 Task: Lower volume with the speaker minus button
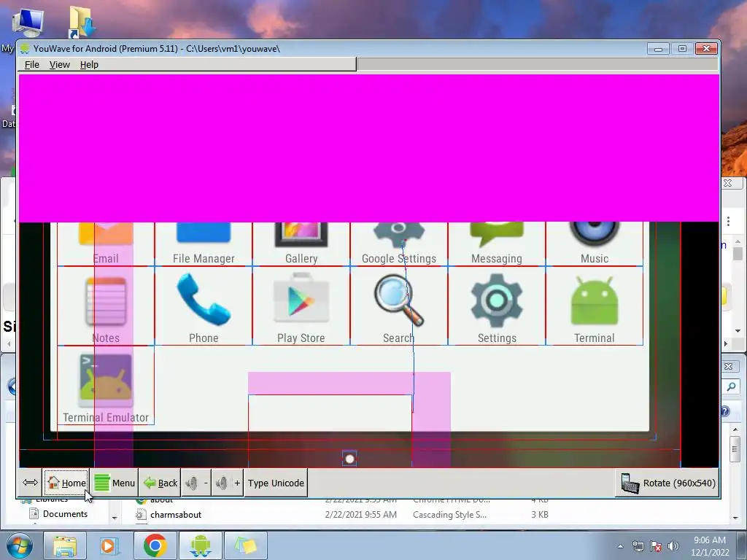click(196, 483)
